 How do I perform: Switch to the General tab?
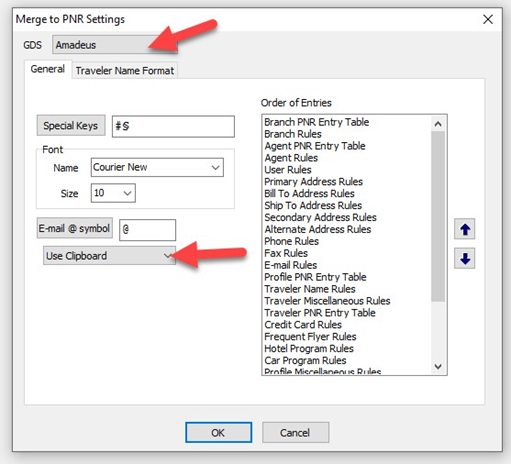point(48,69)
